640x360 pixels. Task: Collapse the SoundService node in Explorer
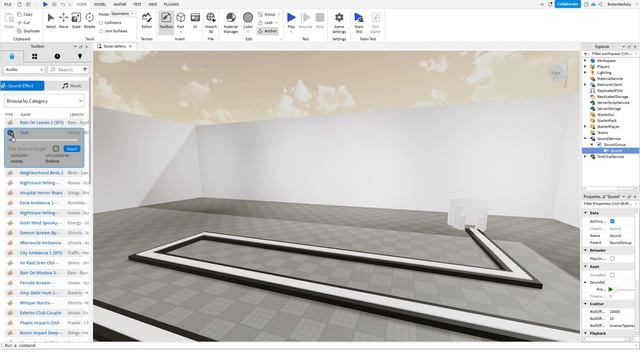585,138
